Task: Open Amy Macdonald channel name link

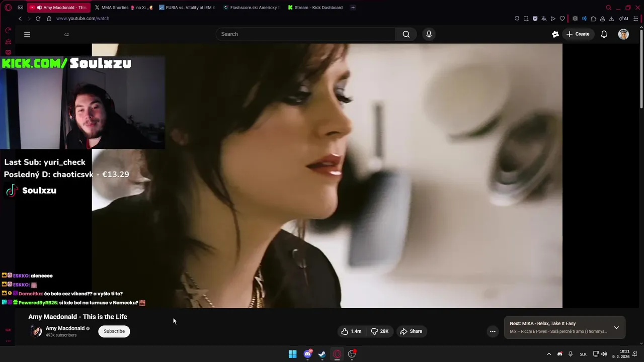Action: 65,328
